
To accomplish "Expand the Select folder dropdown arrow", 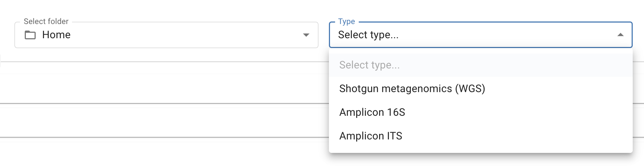I will point(306,35).
